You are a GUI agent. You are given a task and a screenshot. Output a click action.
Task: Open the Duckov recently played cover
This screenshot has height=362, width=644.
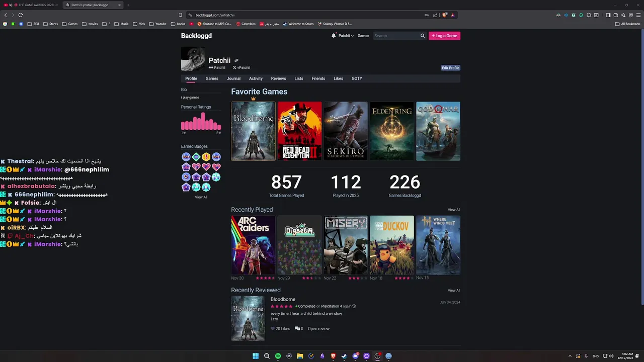tap(392, 245)
